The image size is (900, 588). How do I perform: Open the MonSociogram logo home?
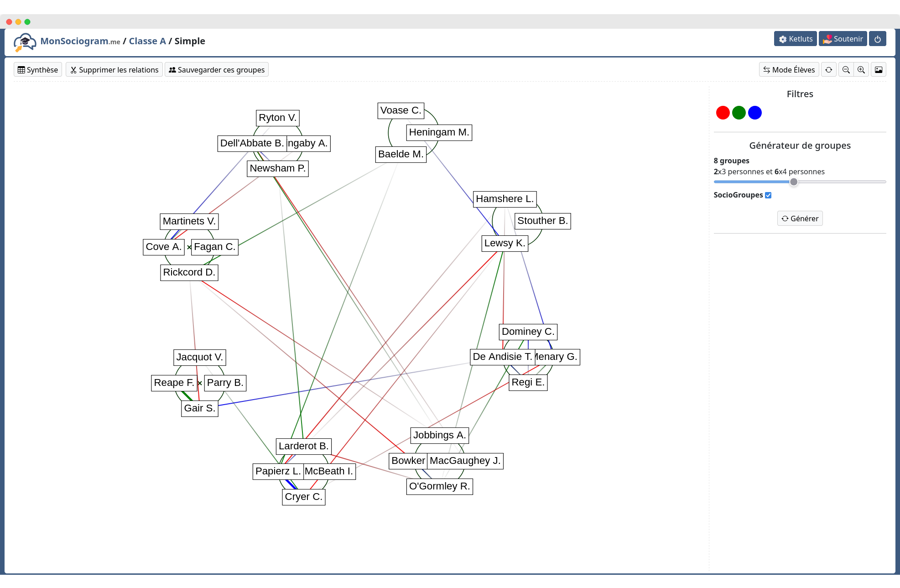(x=25, y=42)
